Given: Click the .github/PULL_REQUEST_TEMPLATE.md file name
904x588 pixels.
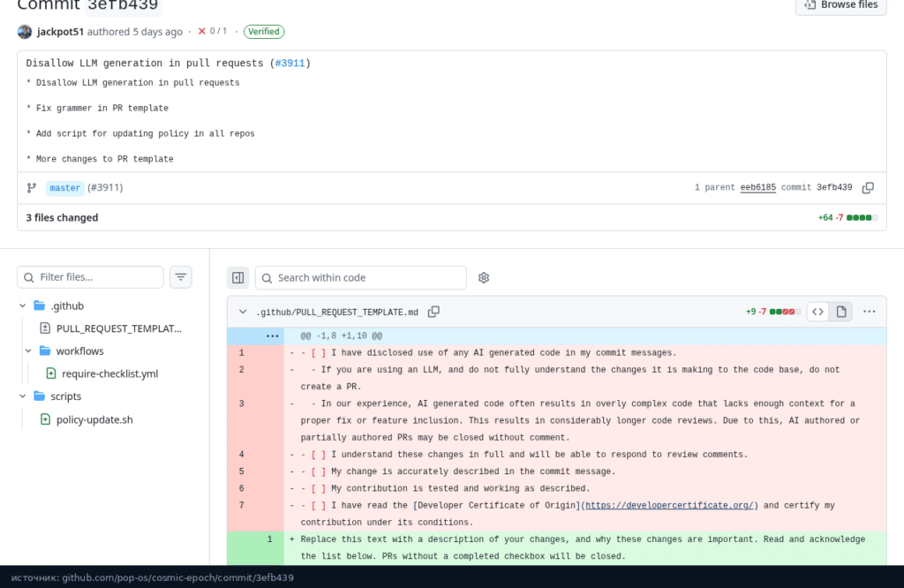Looking at the screenshot, I should [x=337, y=313].
